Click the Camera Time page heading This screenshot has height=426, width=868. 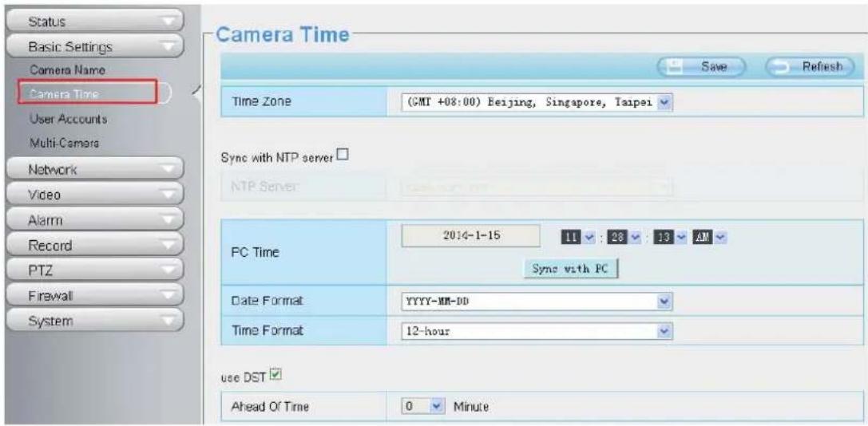click(283, 35)
